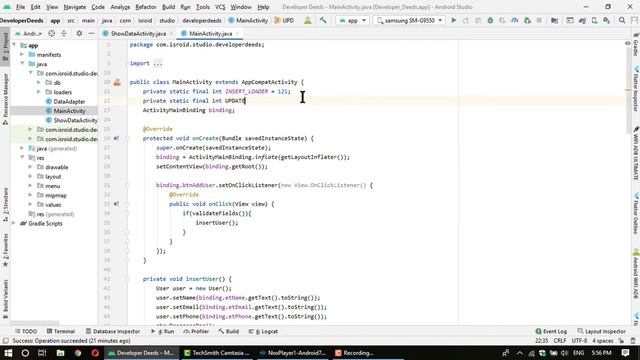Click the Profile app gauge icon
The height and width of the screenshot is (360, 640).
click(x=515, y=20)
